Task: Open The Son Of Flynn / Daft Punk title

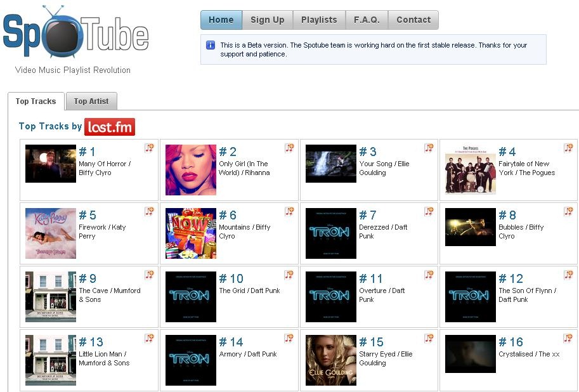Action: pos(527,295)
